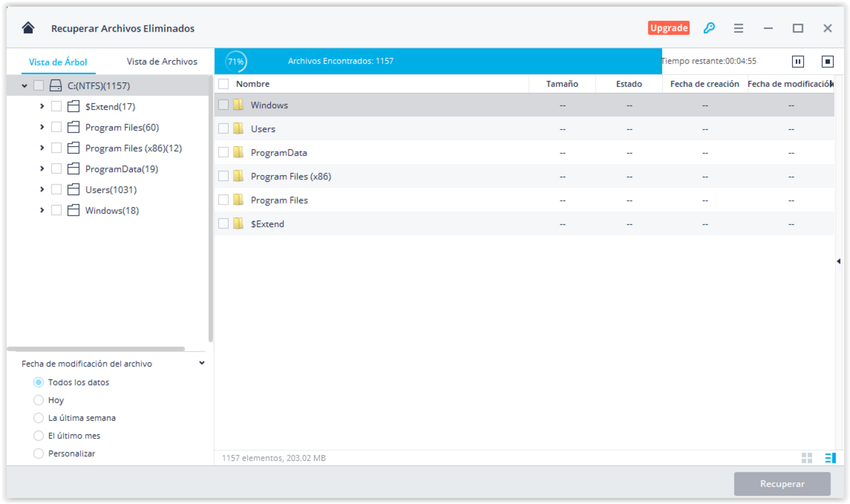Click Windows(18) folder icon in tree
850x504 pixels.
(x=73, y=210)
